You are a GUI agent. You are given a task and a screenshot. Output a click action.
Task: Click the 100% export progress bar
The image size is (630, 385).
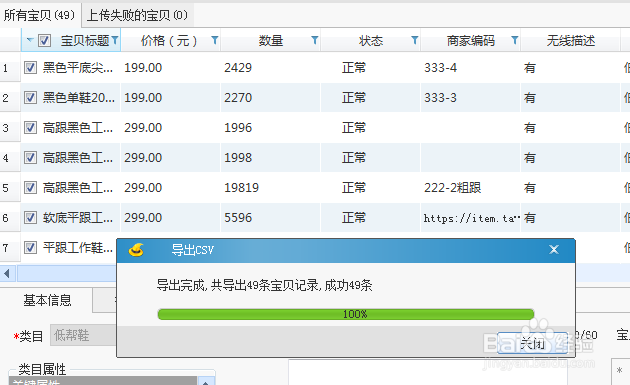(x=346, y=314)
